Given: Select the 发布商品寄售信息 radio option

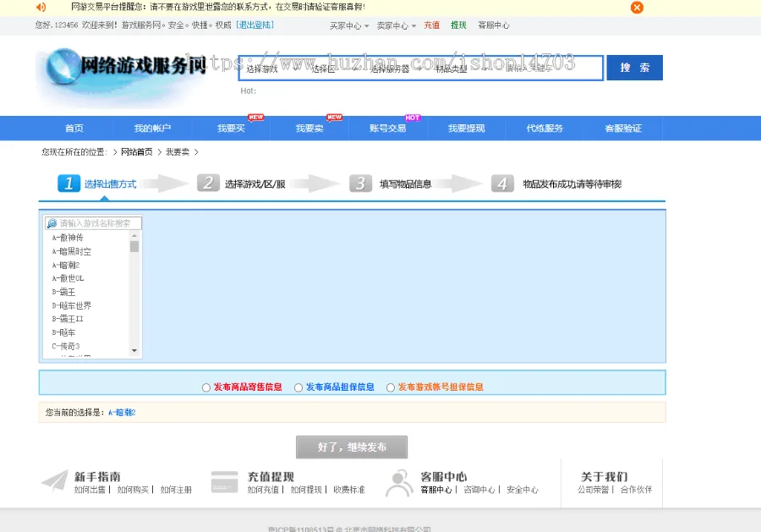Looking at the screenshot, I should coord(205,387).
